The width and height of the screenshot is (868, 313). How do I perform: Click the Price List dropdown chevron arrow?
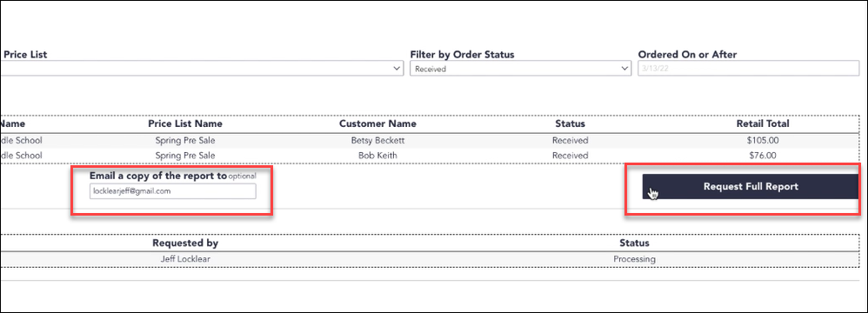(397, 69)
